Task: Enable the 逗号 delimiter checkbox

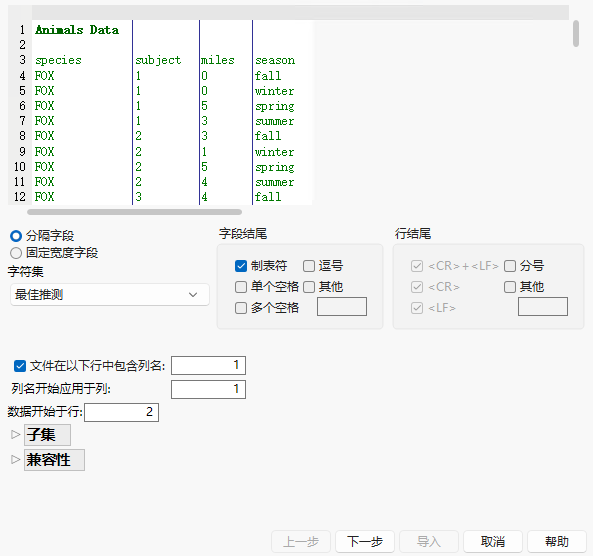Action: pos(309,266)
